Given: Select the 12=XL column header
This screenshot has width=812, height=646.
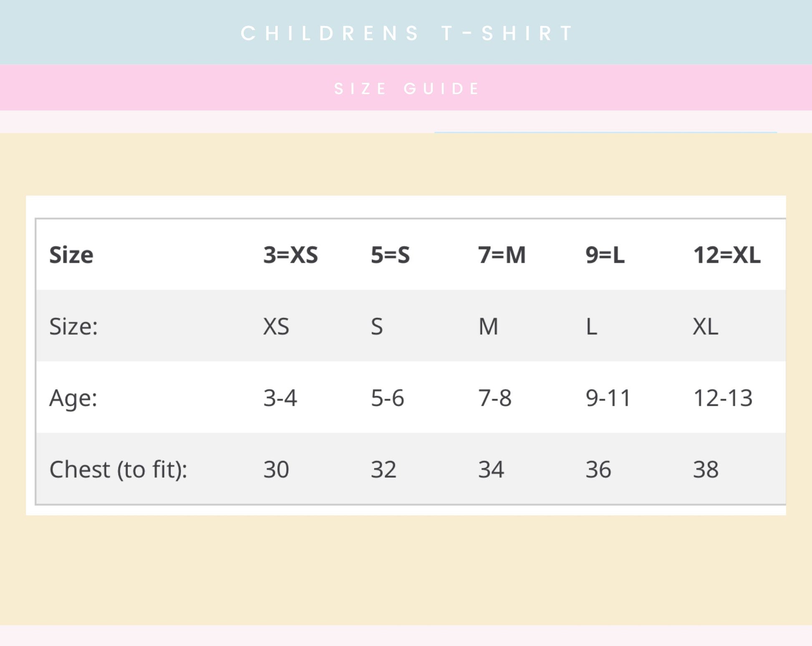Looking at the screenshot, I should pyautogui.click(x=726, y=255).
